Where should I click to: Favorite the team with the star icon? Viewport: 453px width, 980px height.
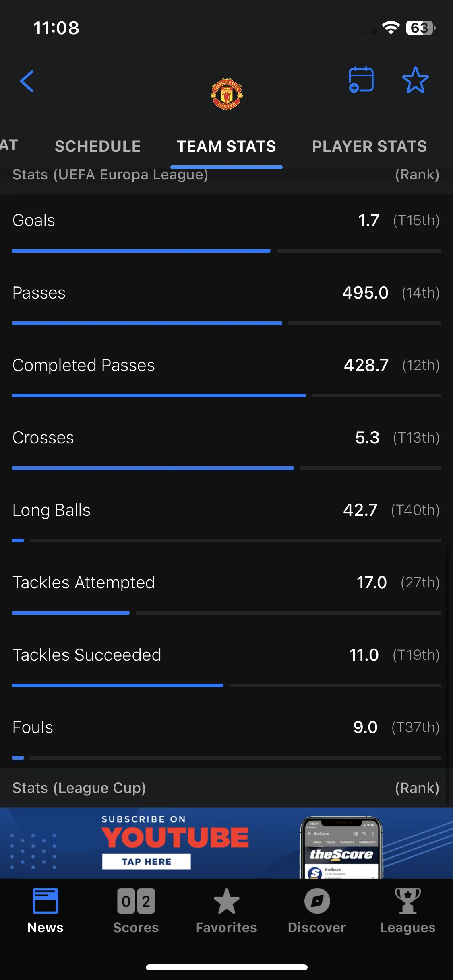pos(416,80)
